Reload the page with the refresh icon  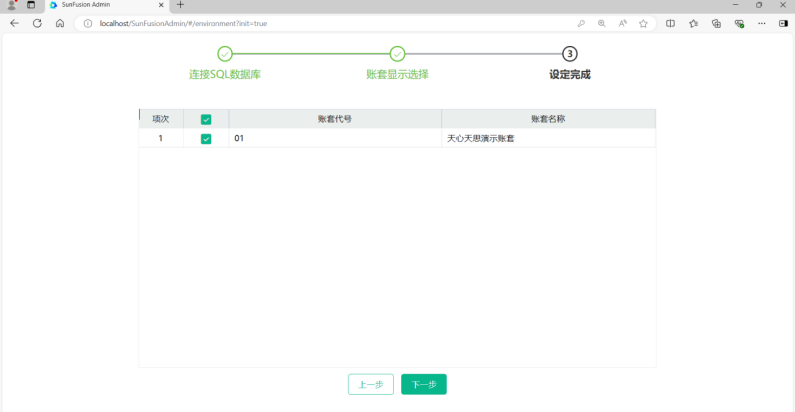37,23
